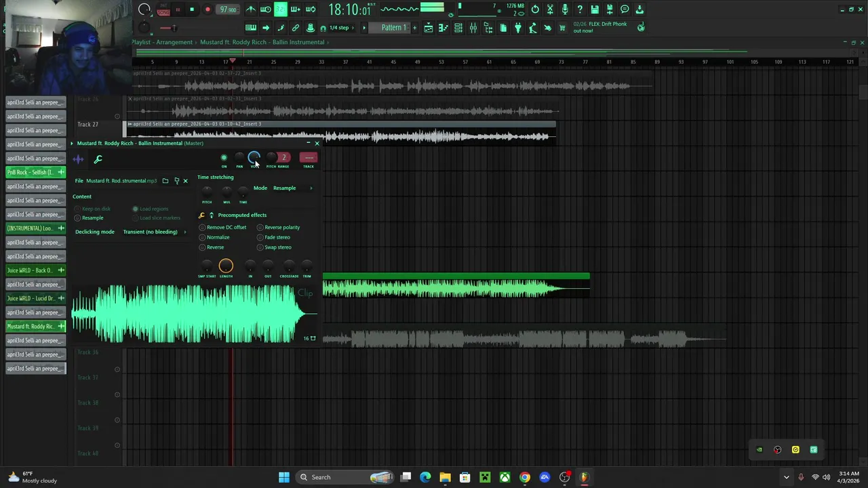868x488 pixels.
Task: Toggle the sampler channel ON light
Action: [224, 158]
